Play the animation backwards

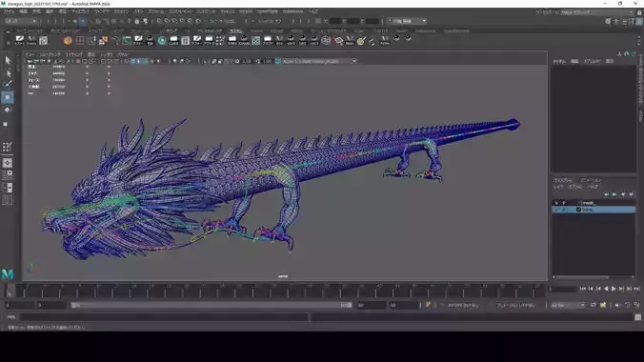606,290
